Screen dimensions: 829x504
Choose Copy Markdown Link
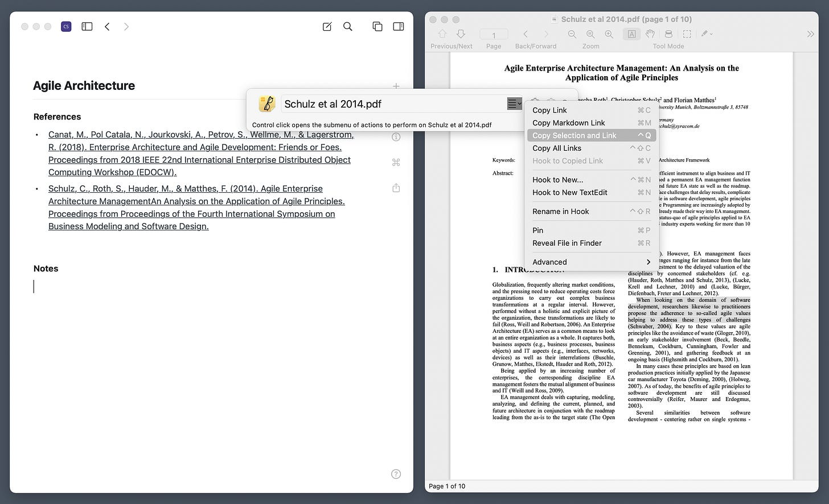tap(592, 123)
